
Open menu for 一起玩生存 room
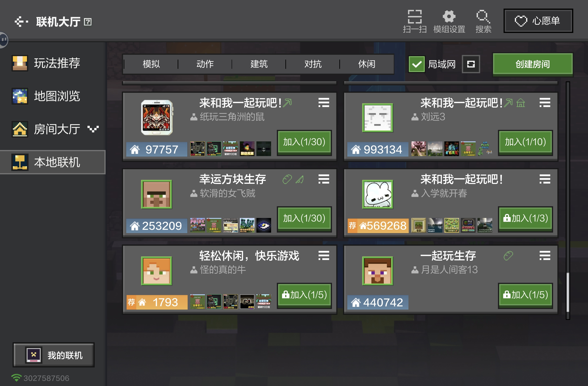(545, 256)
